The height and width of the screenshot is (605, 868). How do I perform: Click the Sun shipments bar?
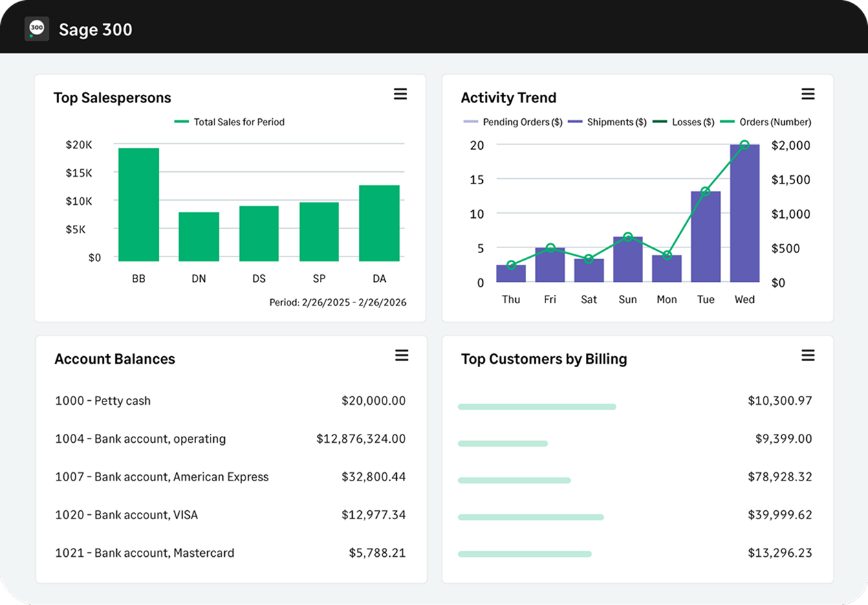(628, 259)
